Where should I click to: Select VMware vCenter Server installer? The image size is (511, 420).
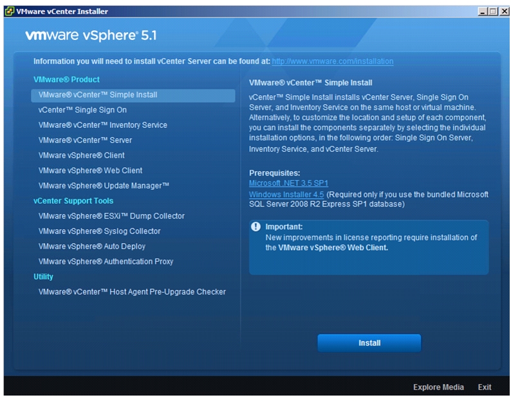pyautogui.click(x=85, y=140)
